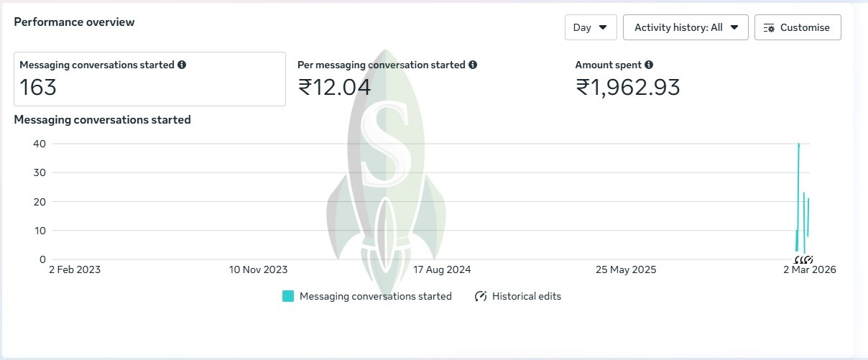Click the leftmost historical edit marker on chart
The image size is (868, 360).
coord(797,259)
